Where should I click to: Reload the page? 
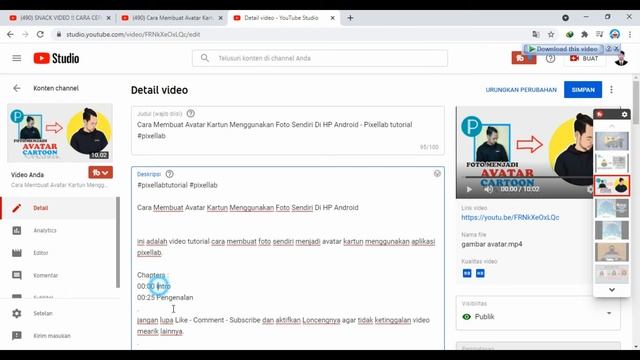(x=40, y=35)
